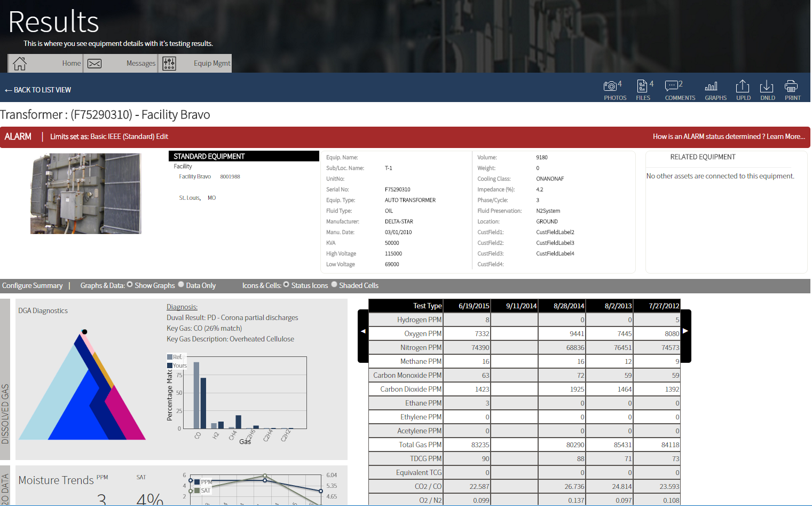Screen dimensions: 812x506
Task: Enable the Data Only radio button
Action: (181, 285)
